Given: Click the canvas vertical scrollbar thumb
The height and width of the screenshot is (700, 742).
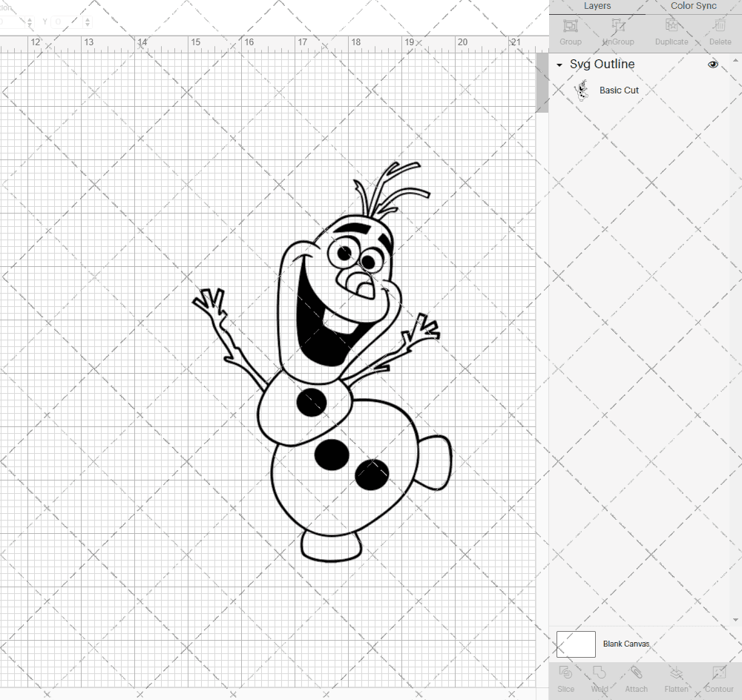Looking at the screenshot, I should (542, 83).
